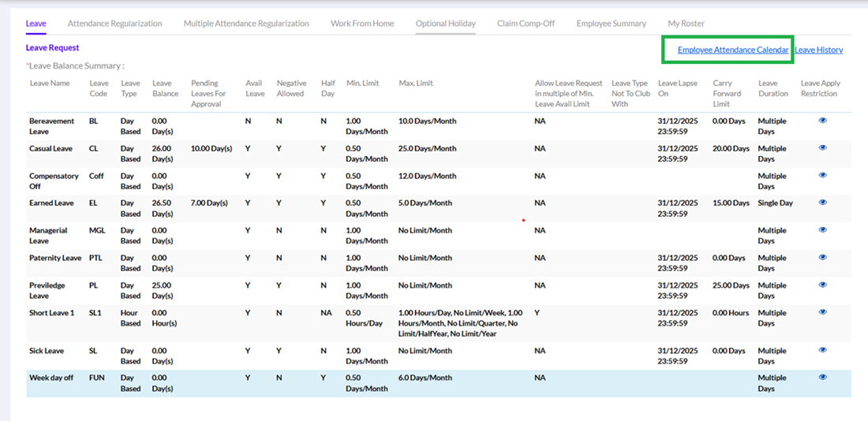868x421 pixels.
Task: Switch to Attendance Regularization tab
Action: (114, 24)
